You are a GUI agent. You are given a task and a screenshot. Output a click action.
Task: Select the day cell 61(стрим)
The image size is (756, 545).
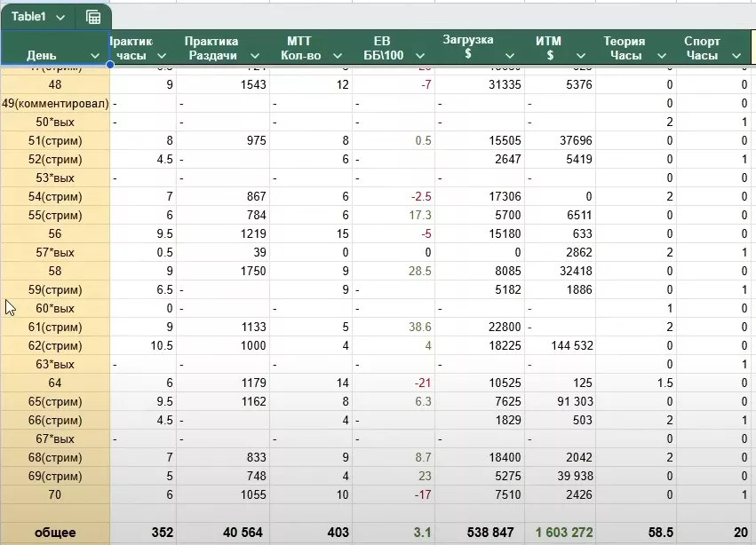[x=55, y=327]
